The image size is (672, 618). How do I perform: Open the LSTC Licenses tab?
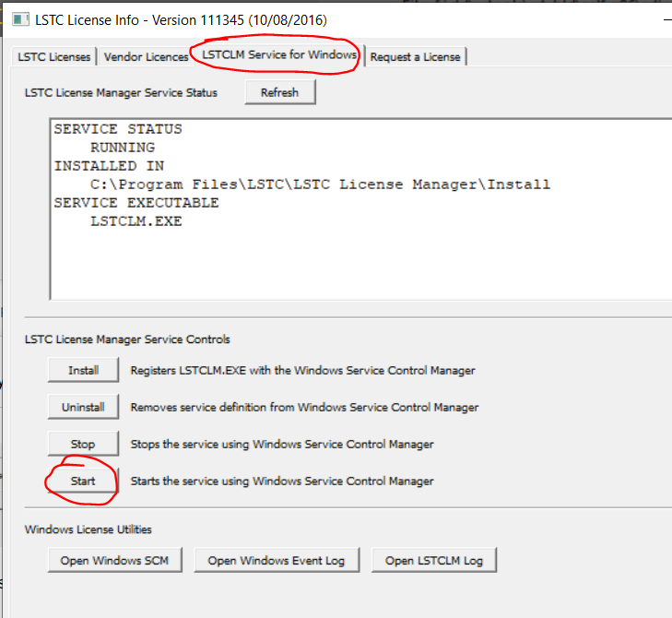pos(54,56)
